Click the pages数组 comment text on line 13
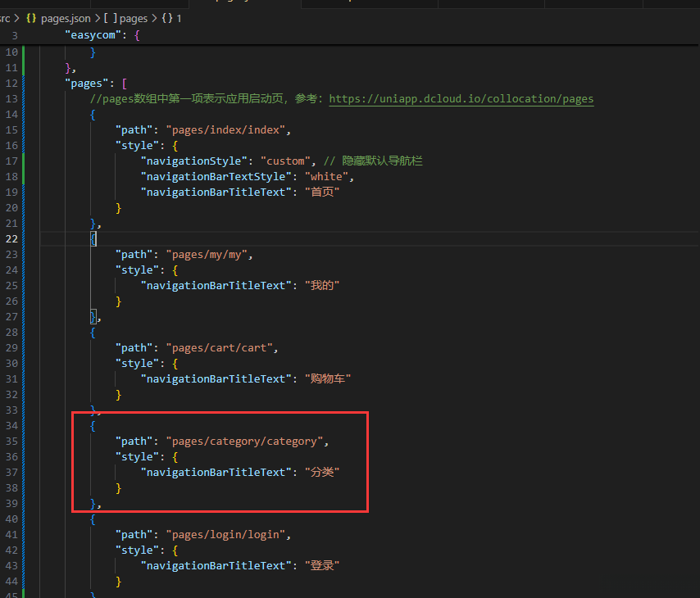700x598 pixels. [206, 98]
